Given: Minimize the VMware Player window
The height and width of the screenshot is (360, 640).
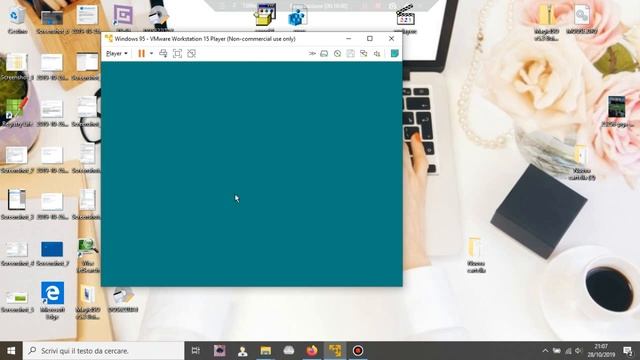Looking at the screenshot, I should [x=349, y=38].
